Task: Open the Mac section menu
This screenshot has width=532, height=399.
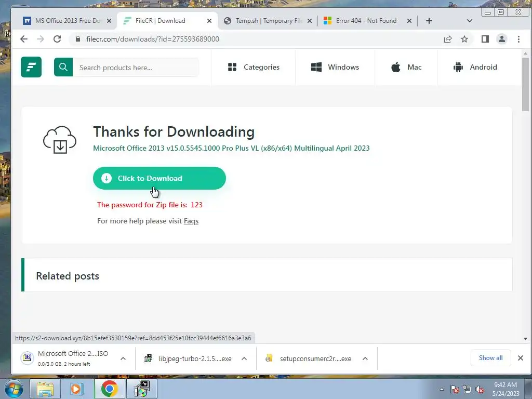Action: coord(406,67)
